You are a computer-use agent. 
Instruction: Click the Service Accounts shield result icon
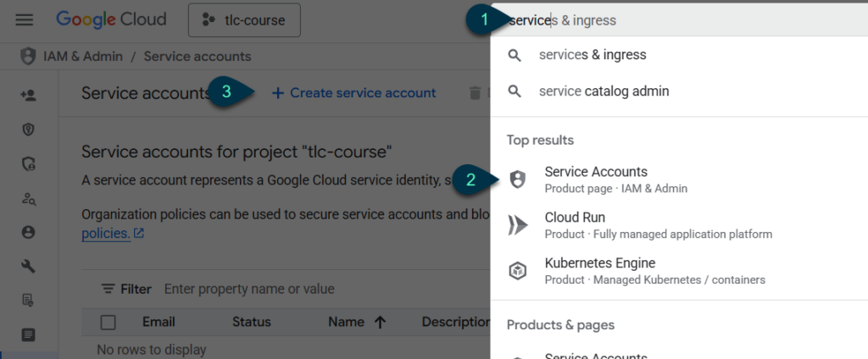[x=517, y=179]
